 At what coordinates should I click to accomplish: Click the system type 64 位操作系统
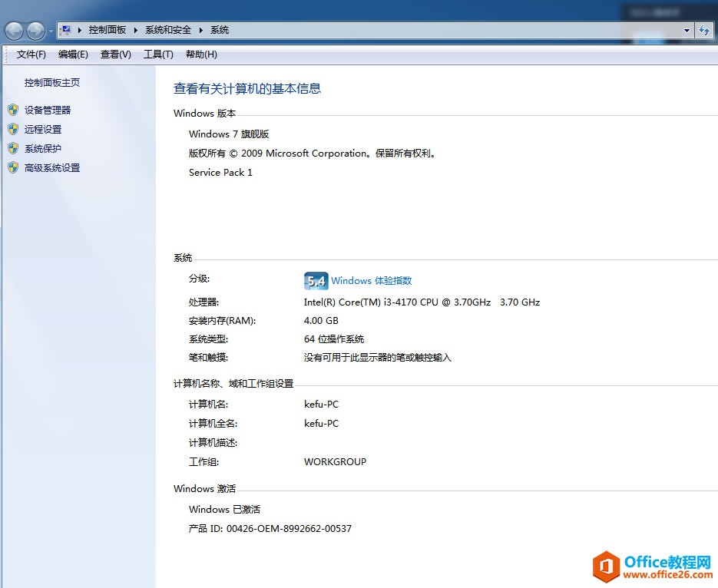(x=334, y=339)
